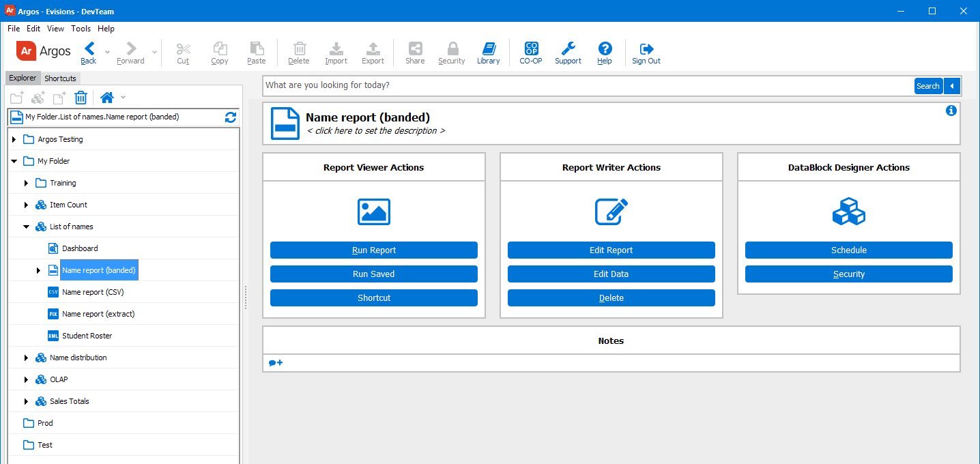Viewport: 980px width, 464px height.
Task: Click the new report icon in Explorer
Action: point(59,98)
